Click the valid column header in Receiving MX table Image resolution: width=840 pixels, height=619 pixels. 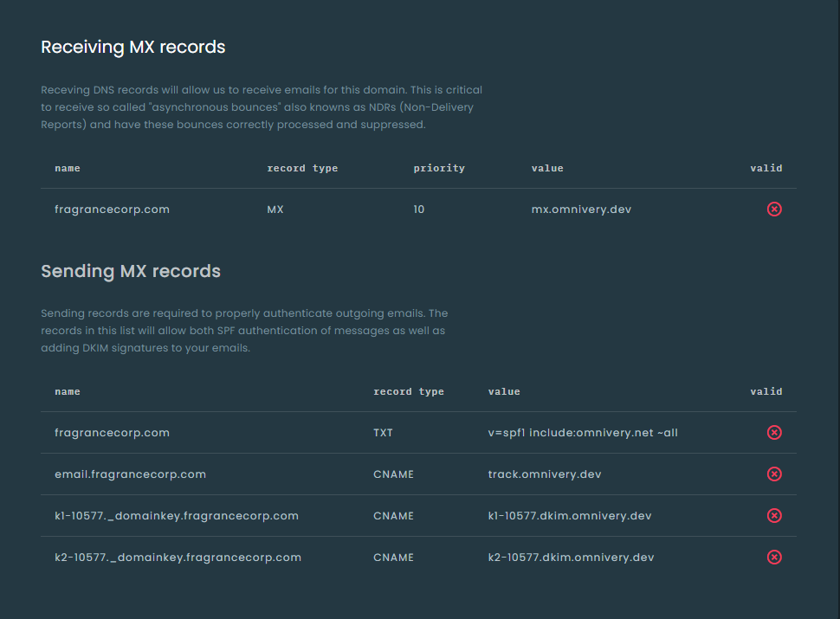(x=766, y=168)
